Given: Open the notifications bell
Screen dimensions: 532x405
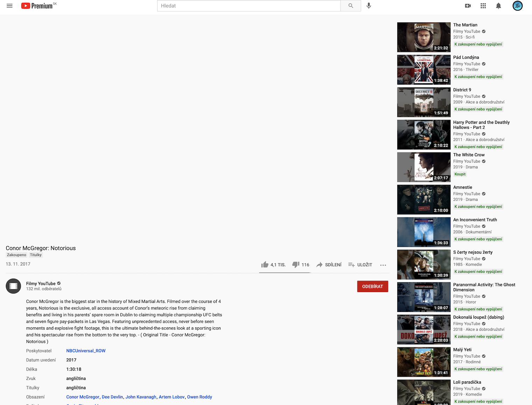Looking at the screenshot, I should pyautogui.click(x=499, y=6).
